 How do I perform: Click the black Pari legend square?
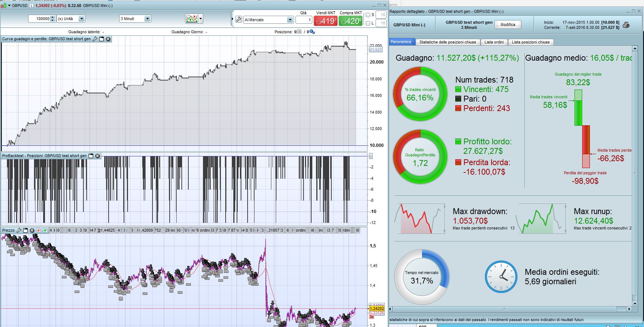(458, 99)
